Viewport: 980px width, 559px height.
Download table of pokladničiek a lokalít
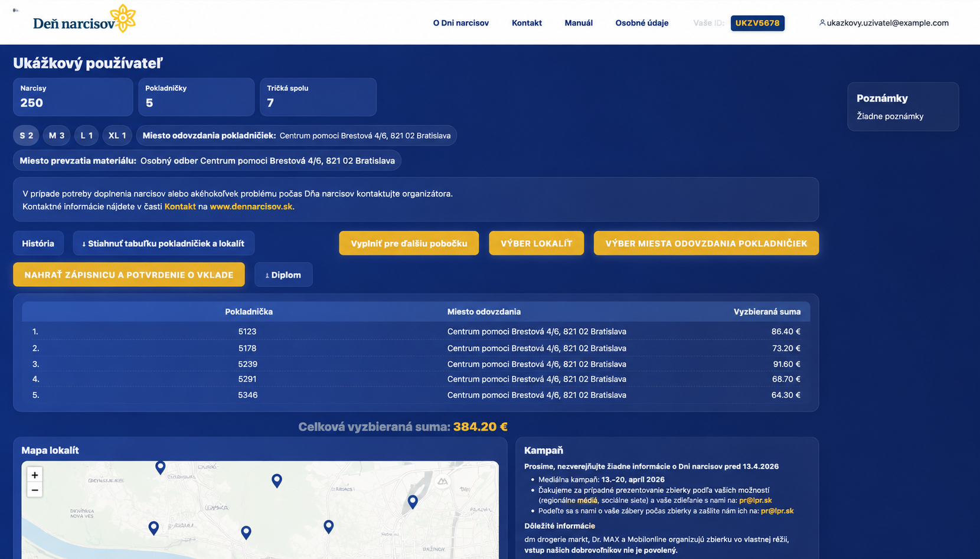[164, 243]
